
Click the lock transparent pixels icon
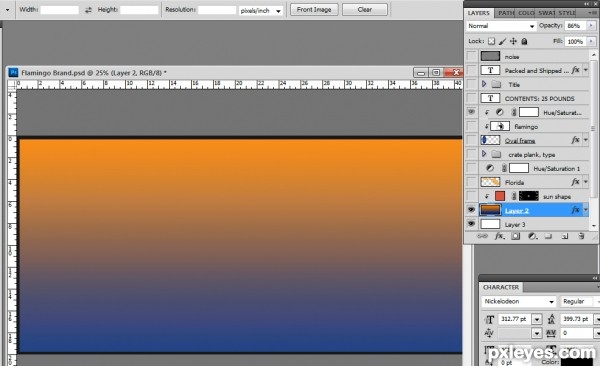(491, 41)
